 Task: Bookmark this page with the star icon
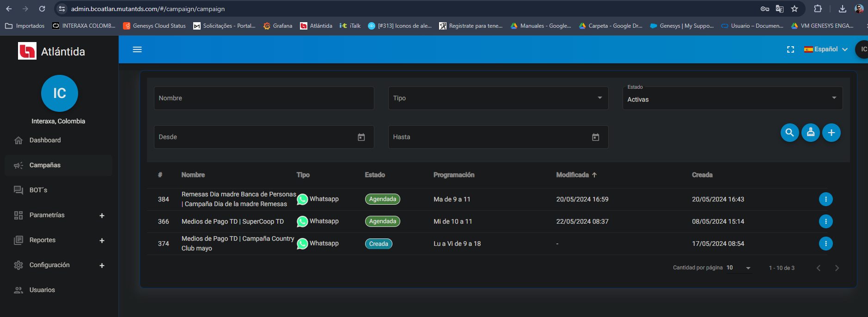click(x=794, y=9)
